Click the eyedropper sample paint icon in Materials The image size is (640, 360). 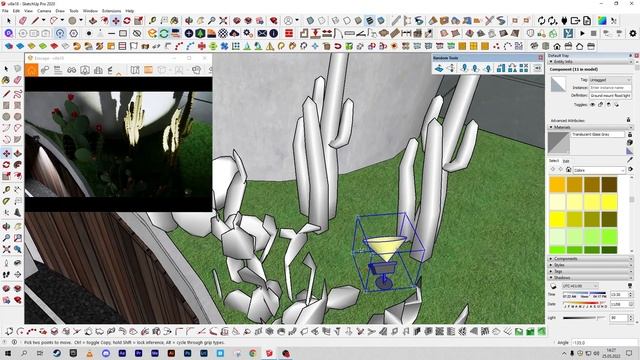pyautogui.click(x=630, y=160)
